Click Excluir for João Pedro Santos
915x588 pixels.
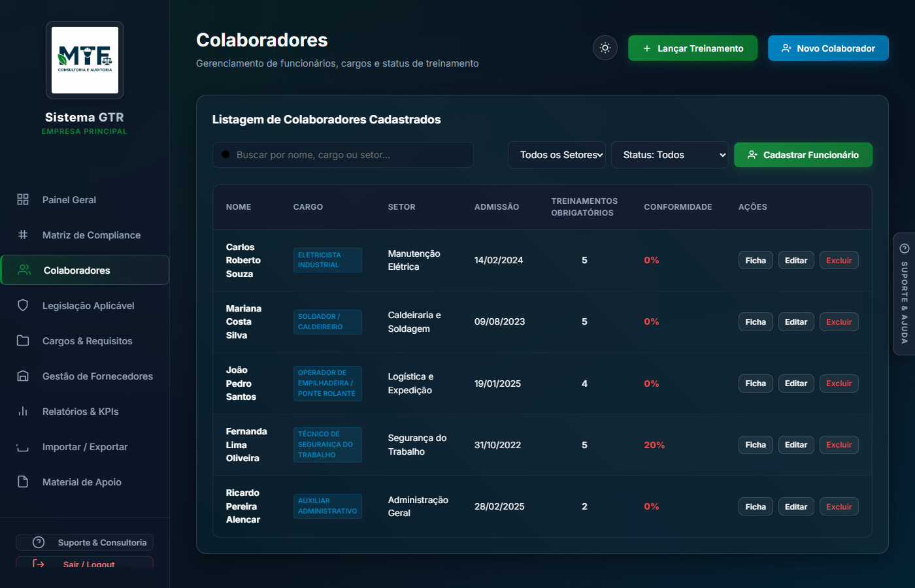(x=839, y=384)
